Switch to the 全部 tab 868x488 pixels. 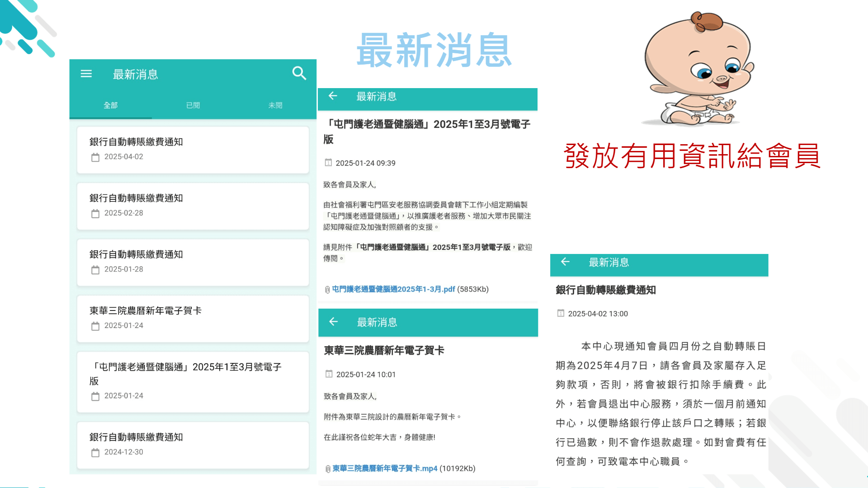(x=110, y=105)
